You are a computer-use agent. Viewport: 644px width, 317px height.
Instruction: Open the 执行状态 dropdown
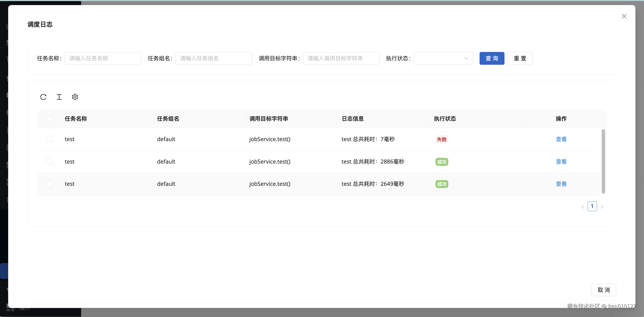coord(443,59)
